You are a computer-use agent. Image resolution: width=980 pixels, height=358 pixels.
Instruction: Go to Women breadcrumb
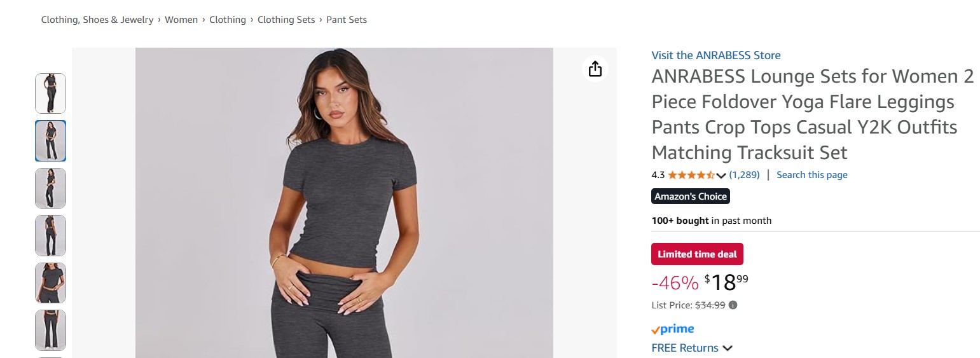[x=181, y=20]
